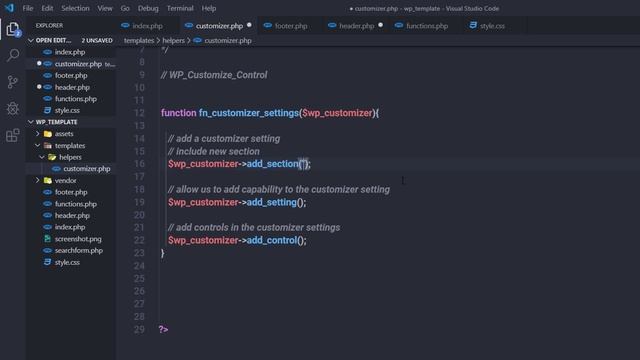The image size is (640, 360).
Task: Switch to the functions.php editor tab
Action: coord(427,26)
